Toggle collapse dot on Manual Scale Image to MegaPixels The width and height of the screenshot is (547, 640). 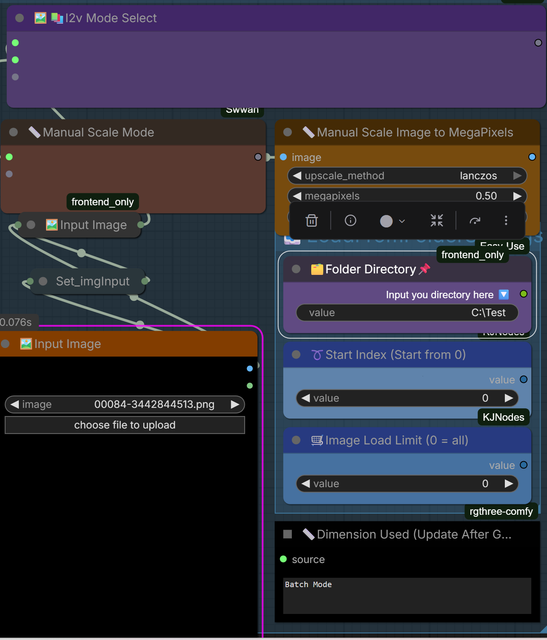coord(287,132)
